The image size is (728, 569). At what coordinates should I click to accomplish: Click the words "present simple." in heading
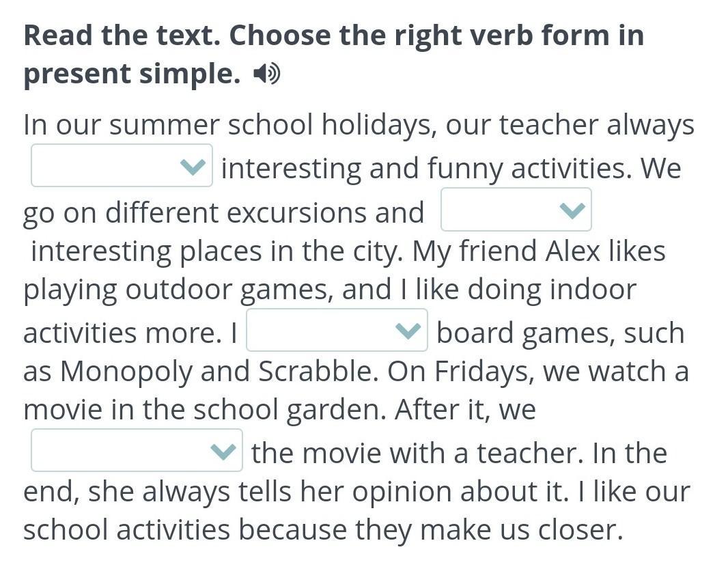132,74
